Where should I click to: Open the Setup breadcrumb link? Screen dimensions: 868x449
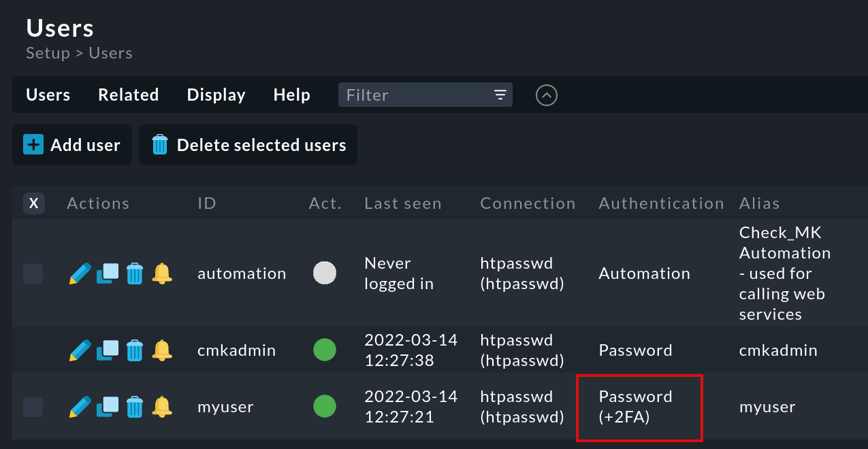[48, 53]
